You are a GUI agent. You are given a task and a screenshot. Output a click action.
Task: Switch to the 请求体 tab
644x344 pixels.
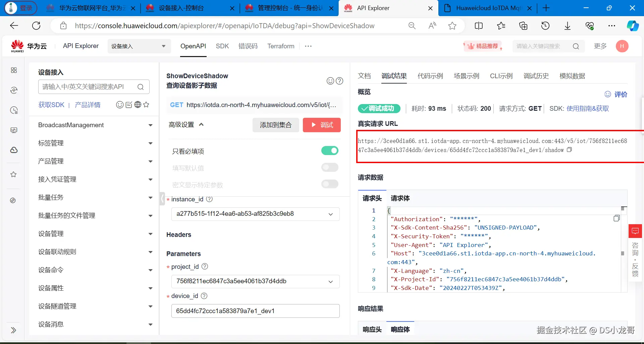point(400,198)
